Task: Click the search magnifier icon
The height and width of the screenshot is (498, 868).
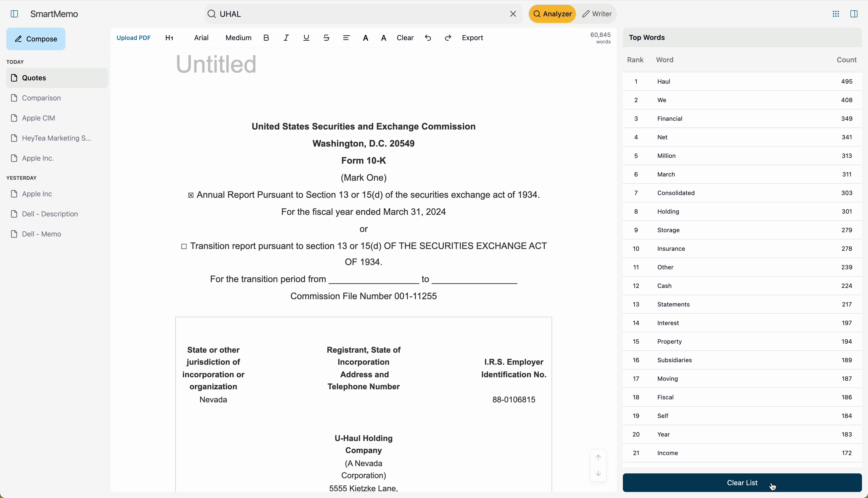Action: click(x=212, y=14)
